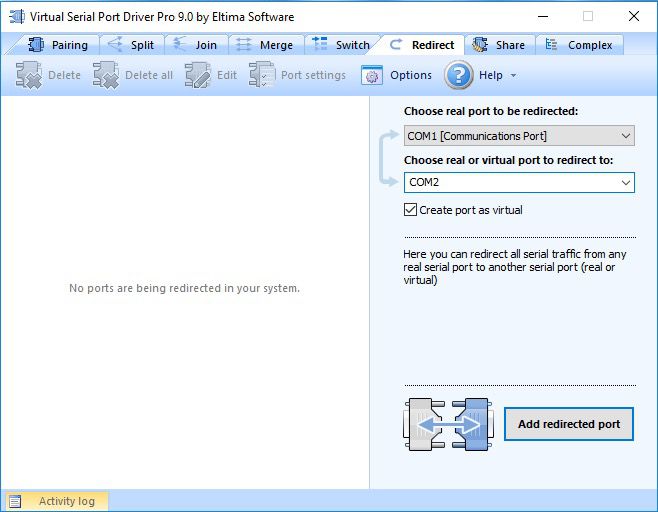The width and height of the screenshot is (658, 512).
Task: Click the Merge tab icon
Action: (243, 44)
